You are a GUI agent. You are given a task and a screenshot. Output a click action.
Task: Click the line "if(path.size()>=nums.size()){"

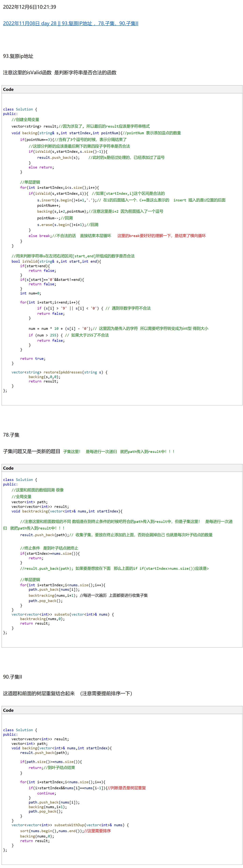click(51, 762)
